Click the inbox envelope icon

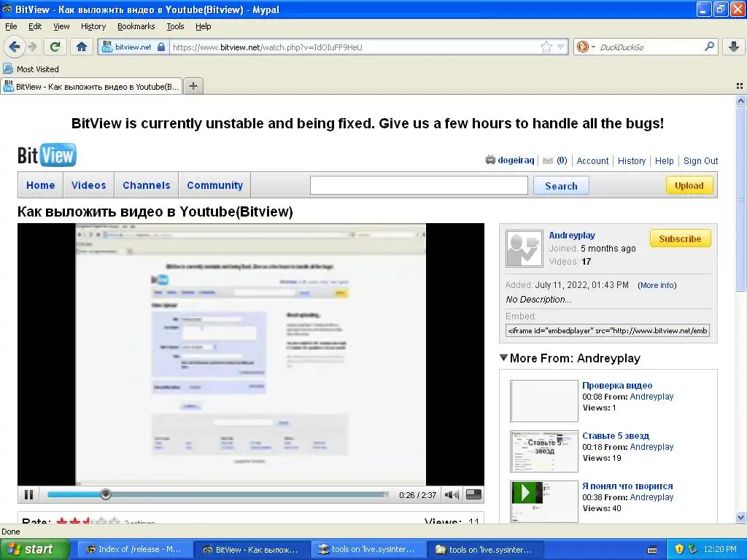pyautogui.click(x=548, y=160)
